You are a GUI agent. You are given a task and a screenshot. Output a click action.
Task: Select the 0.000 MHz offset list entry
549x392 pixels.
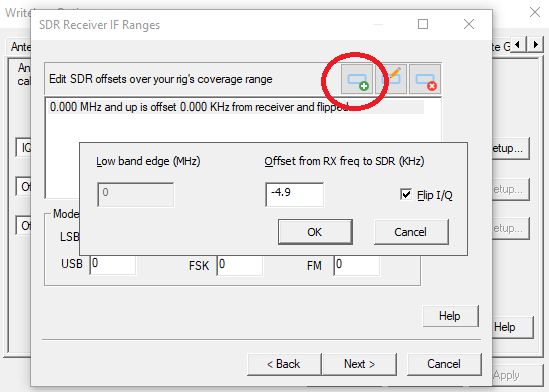tap(237, 107)
